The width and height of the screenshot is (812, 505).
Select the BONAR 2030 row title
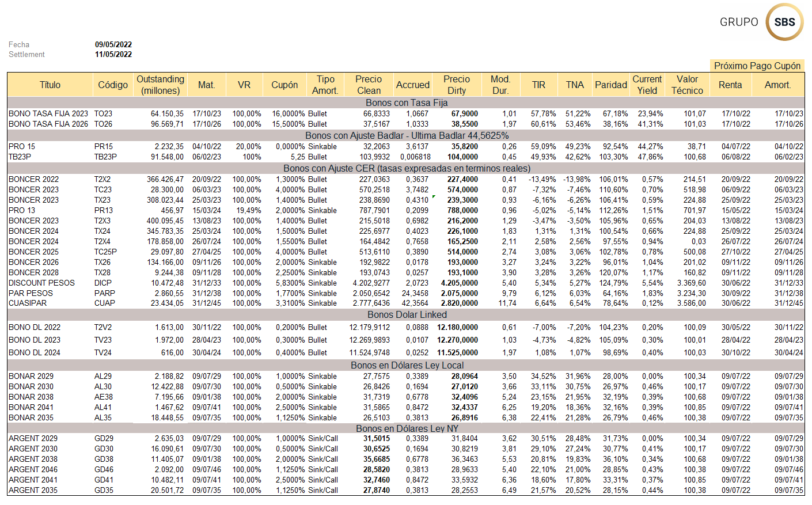coord(31,386)
